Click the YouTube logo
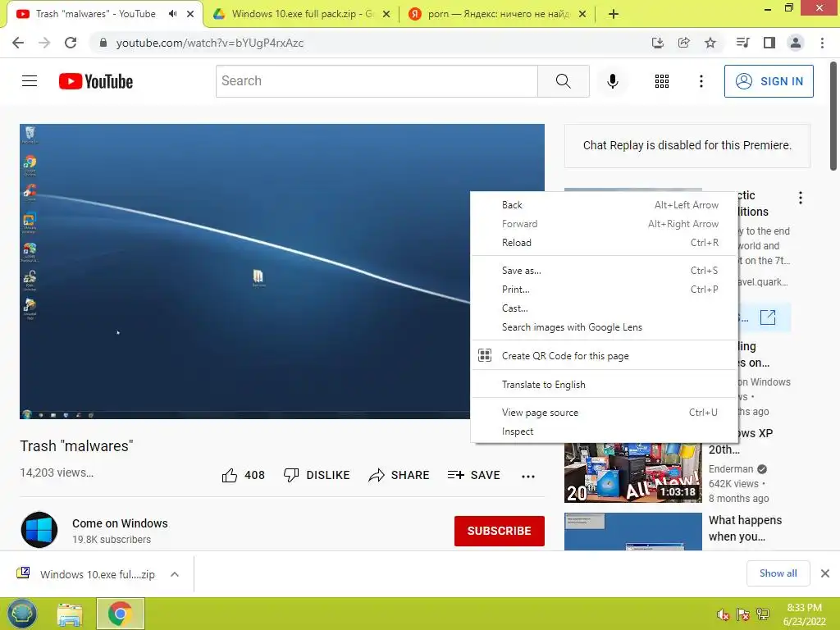The width and height of the screenshot is (840, 630). click(x=96, y=81)
